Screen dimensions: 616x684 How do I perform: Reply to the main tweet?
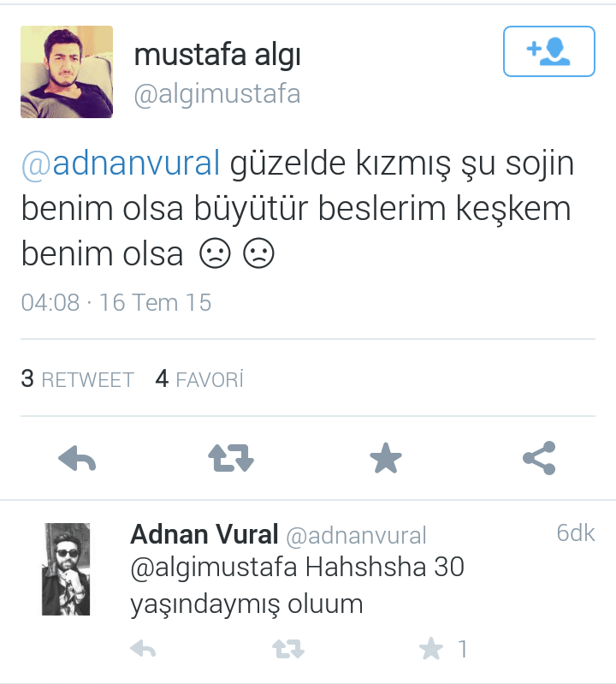pos(77,459)
